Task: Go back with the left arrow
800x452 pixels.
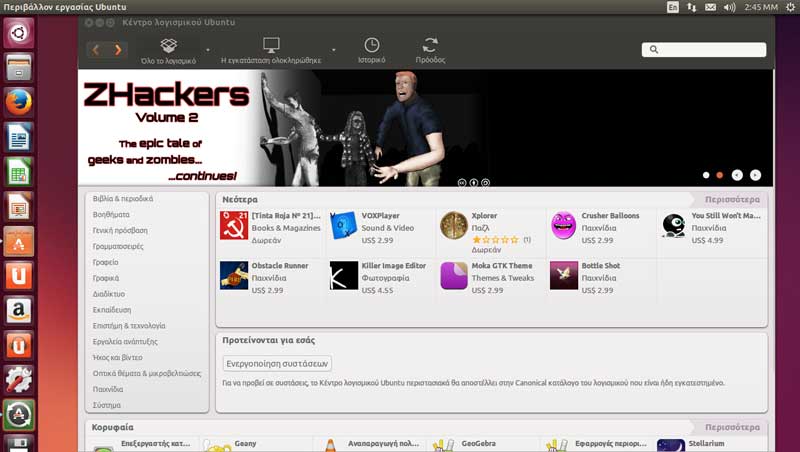Action: [95, 49]
